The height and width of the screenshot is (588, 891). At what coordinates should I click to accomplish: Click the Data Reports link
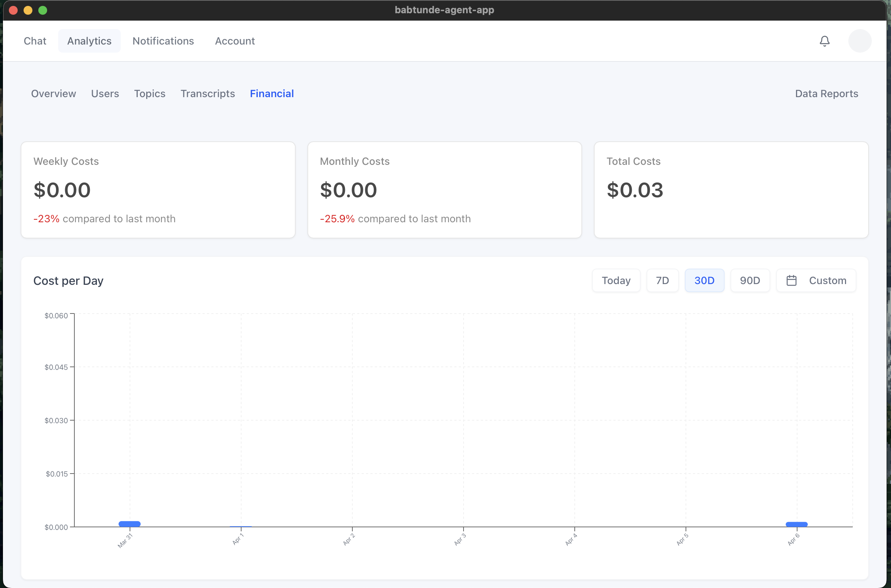click(827, 93)
